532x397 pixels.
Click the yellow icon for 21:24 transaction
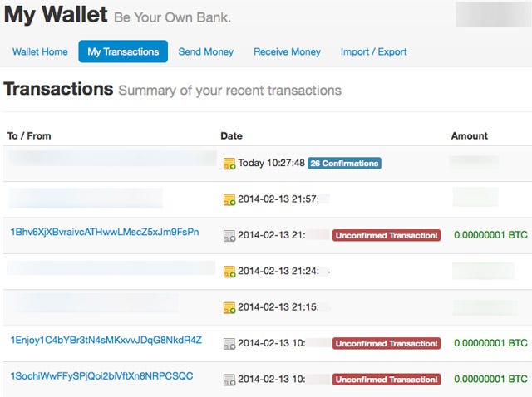pos(229,271)
